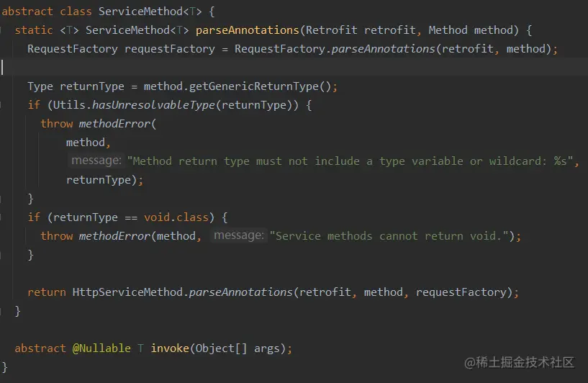This screenshot has width=588, height=383.
Task: Click the hasUnresolvableType method call
Action: 154,105
